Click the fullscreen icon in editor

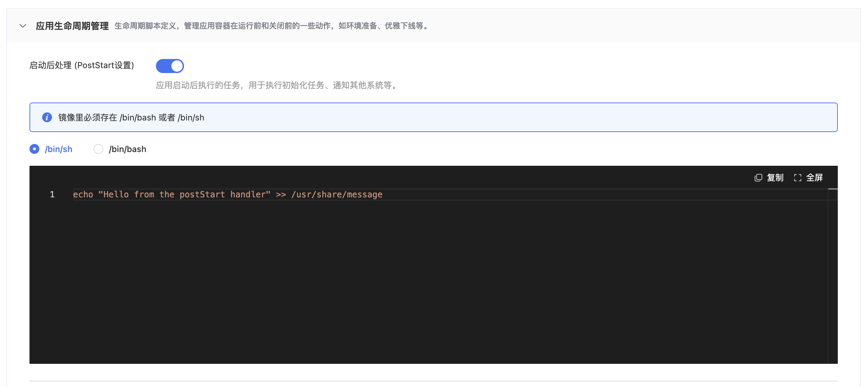pos(798,178)
